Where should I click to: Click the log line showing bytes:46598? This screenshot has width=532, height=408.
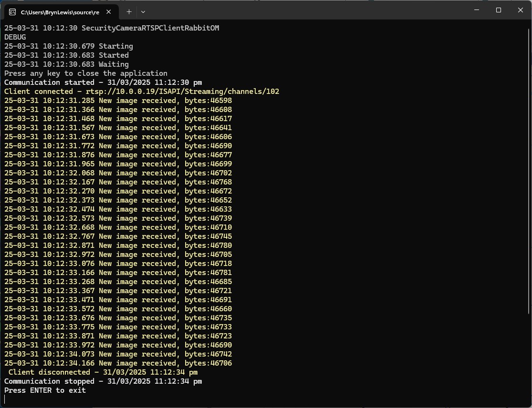[x=118, y=101]
